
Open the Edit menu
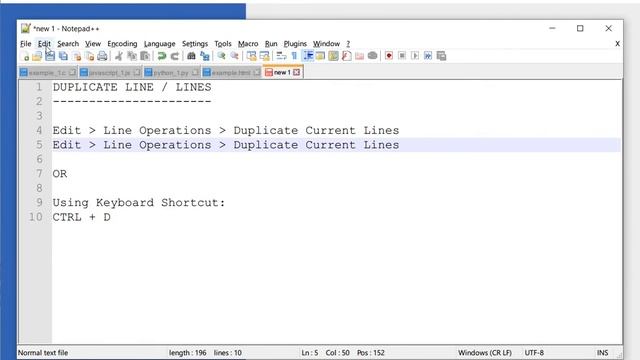tap(44, 44)
